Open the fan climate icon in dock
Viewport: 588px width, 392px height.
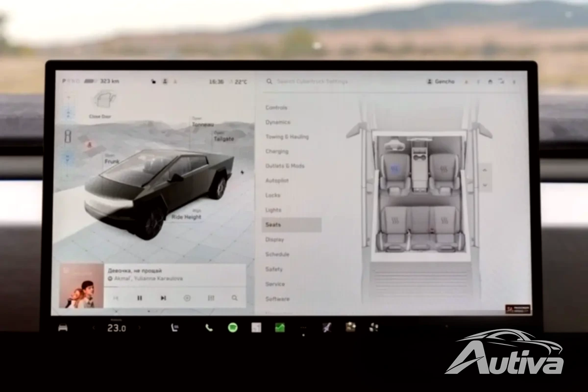point(374,327)
